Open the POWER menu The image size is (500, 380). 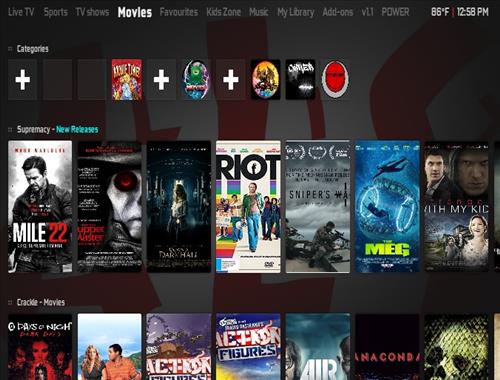point(395,12)
